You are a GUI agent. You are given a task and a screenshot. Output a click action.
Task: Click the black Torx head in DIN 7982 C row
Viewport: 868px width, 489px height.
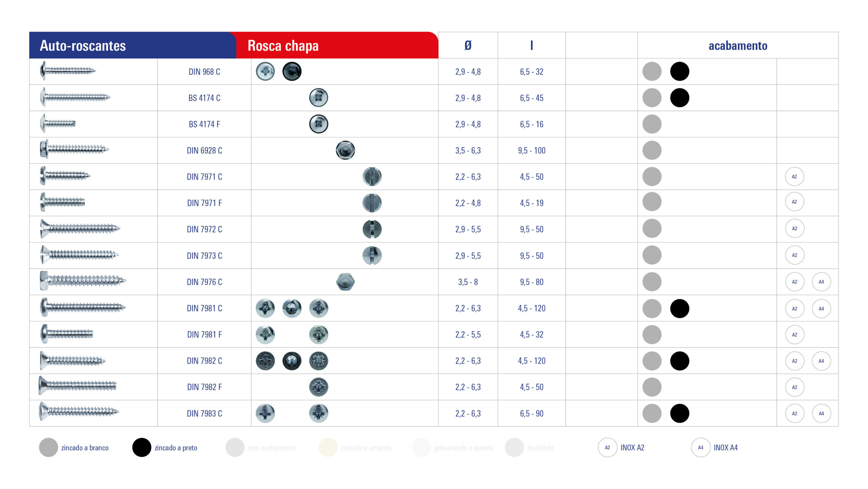click(x=292, y=361)
